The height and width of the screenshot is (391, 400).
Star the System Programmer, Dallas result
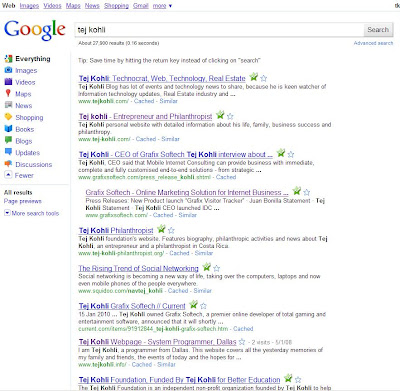pyautogui.click(x=242, y=342)
